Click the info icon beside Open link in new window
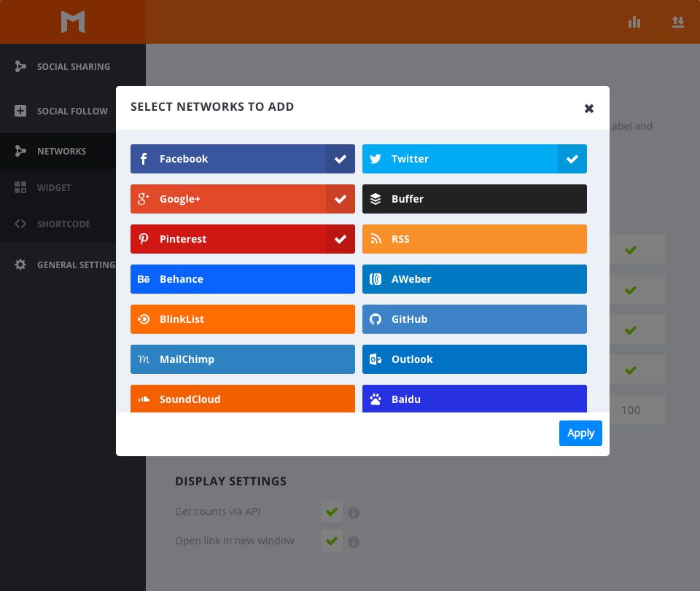Image resolution: width=700 pixels, height=591 pixels. [354, 542]
